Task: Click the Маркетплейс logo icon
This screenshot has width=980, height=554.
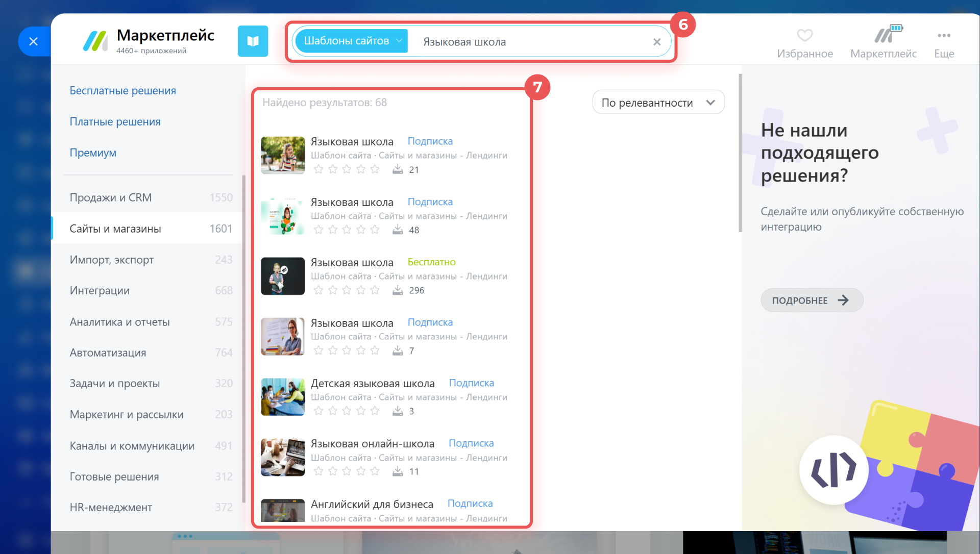Action: (x=95, y=41)
